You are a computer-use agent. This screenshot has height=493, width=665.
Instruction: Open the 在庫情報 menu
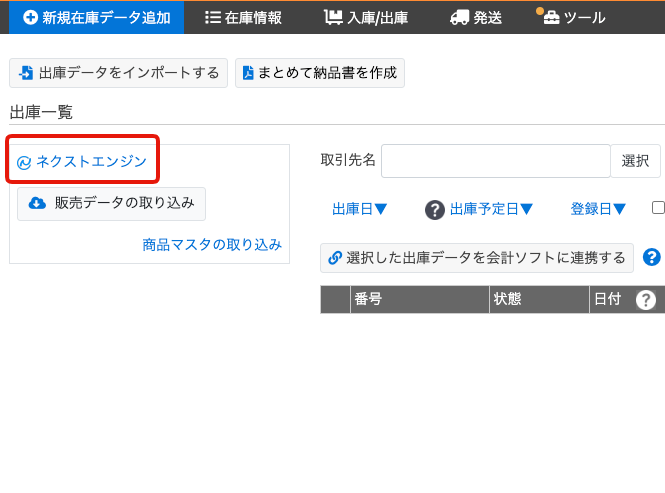click(x=243, y=17)
